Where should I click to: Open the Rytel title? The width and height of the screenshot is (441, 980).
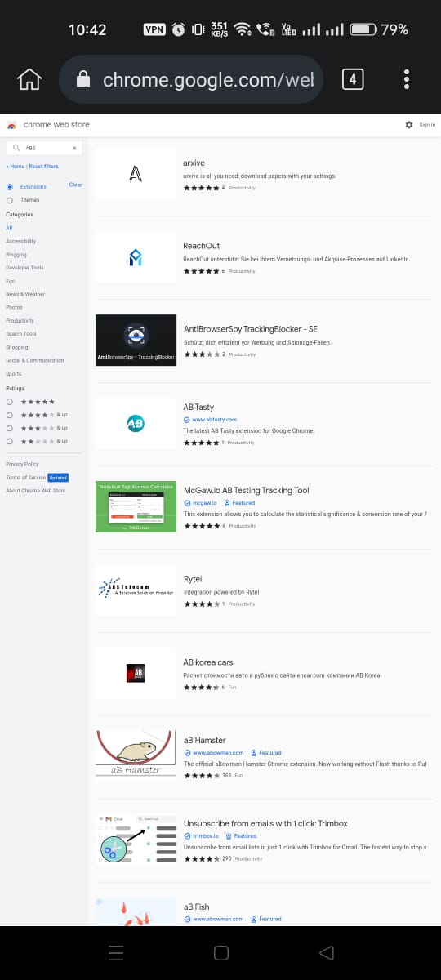point(193,579)
